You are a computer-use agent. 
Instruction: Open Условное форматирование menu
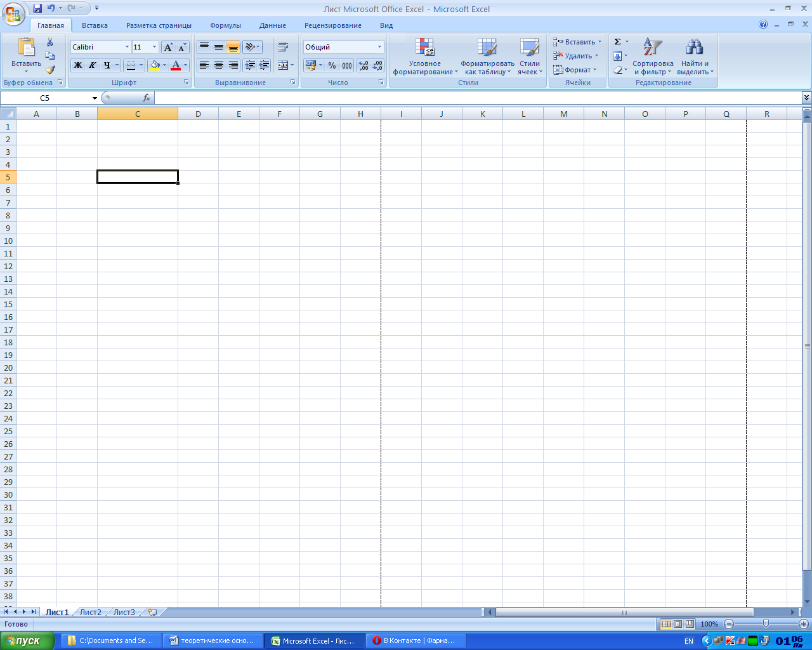point(425,56)
